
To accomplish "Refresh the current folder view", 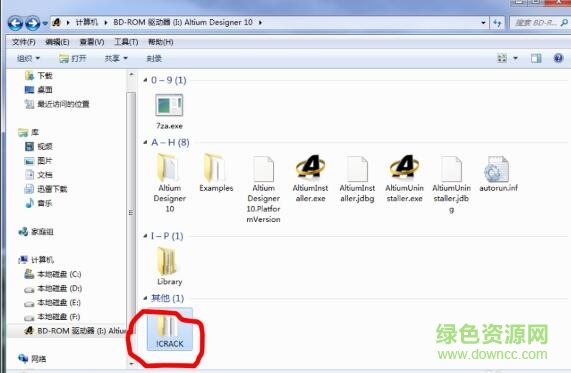I will (x=497, y=23).
